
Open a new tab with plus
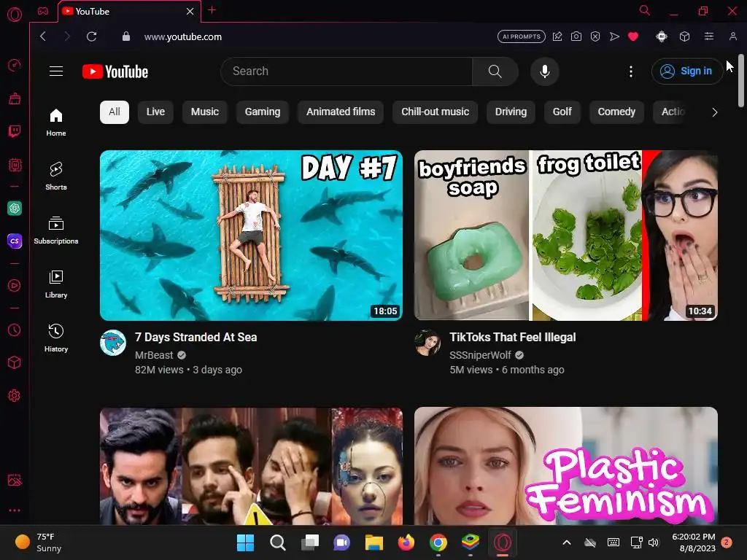pos(212,10)
